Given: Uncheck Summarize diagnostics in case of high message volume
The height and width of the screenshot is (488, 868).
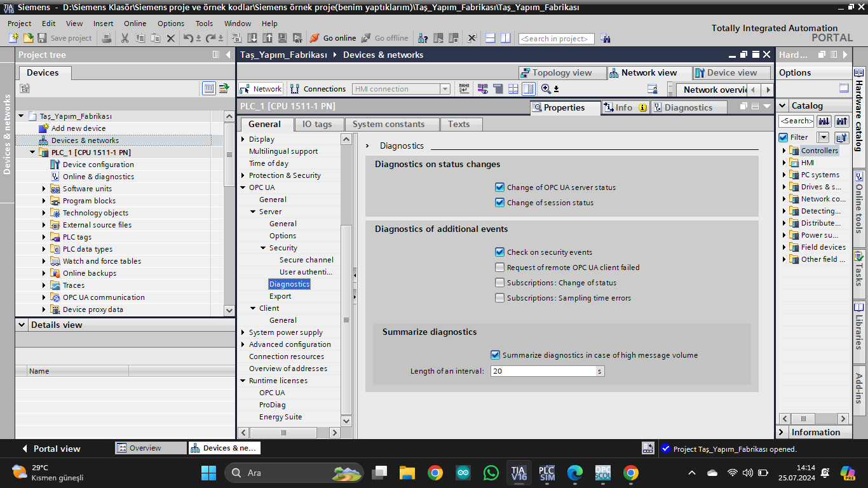Looking at the screenshot, I should 495,355.
